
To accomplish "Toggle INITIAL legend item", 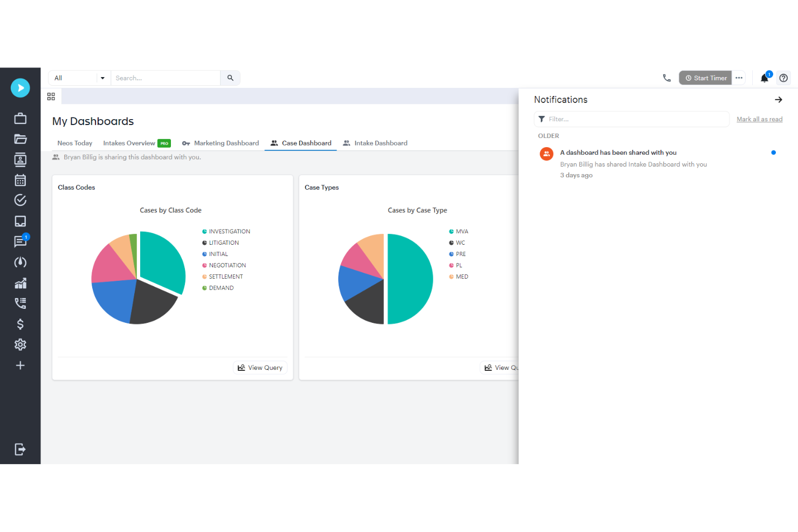I will (215, 254).
